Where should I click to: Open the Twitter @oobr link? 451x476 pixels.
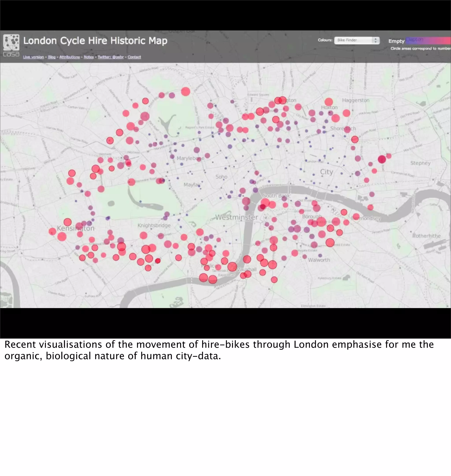pos(111,57)
